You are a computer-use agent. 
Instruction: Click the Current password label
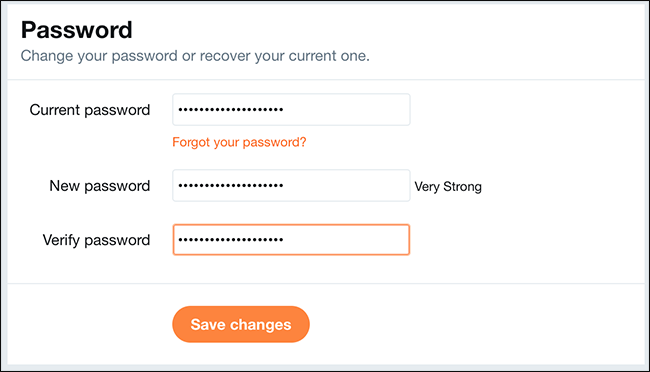90,110
